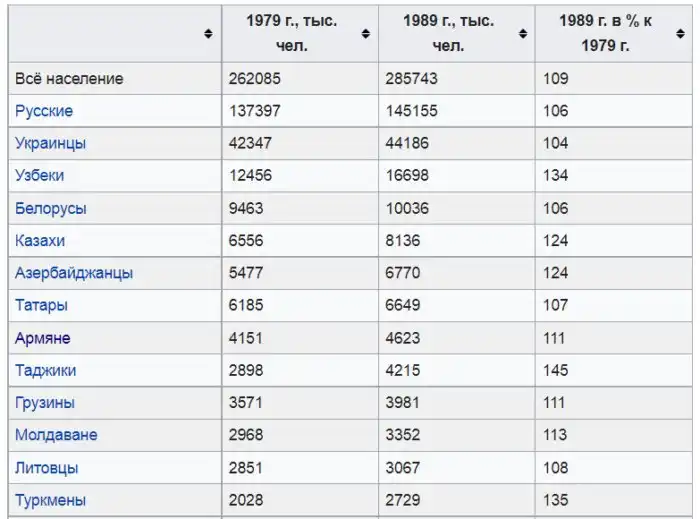Click the Казахи link
Screen dimensions: 700x519
pyautogui.click(x=40, y=241)
